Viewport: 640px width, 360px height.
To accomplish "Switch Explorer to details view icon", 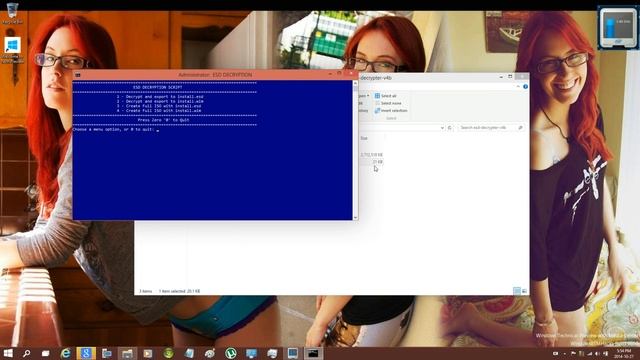I will [x=517, y=291].
